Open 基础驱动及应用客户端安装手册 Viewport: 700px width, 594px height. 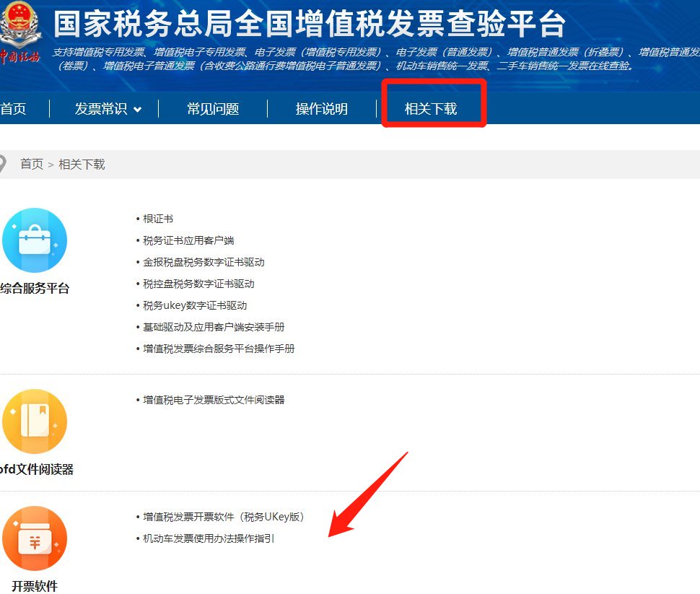(x=214, y=327)
